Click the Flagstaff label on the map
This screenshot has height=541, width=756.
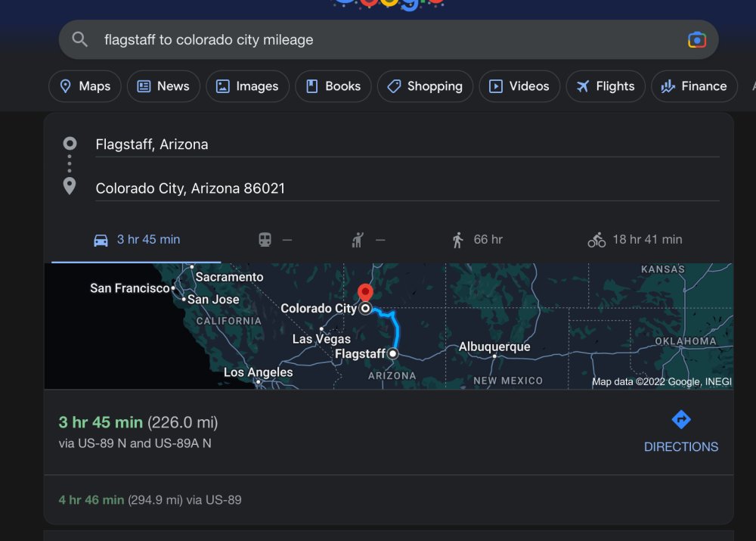point(360,354)
